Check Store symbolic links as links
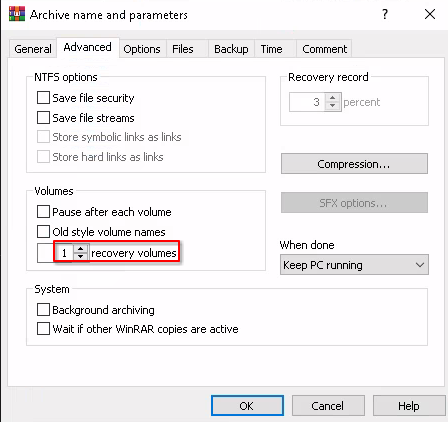This screenshot has height=422, width=448. (x=43, y=137)
